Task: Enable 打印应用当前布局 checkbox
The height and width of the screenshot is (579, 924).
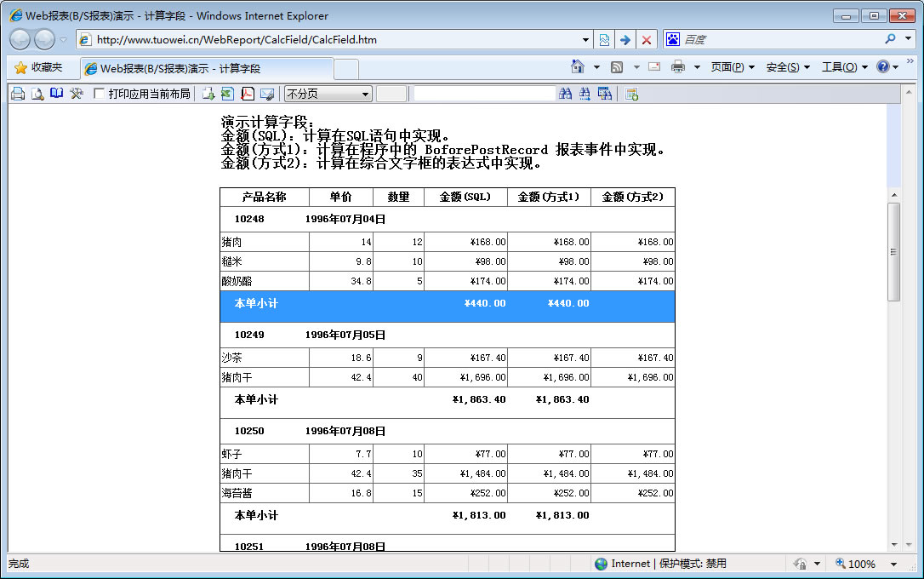Action: pos(100,94)
